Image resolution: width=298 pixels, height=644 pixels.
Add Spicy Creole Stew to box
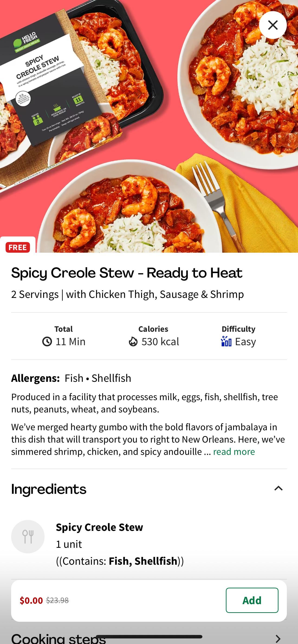(252, 600)
